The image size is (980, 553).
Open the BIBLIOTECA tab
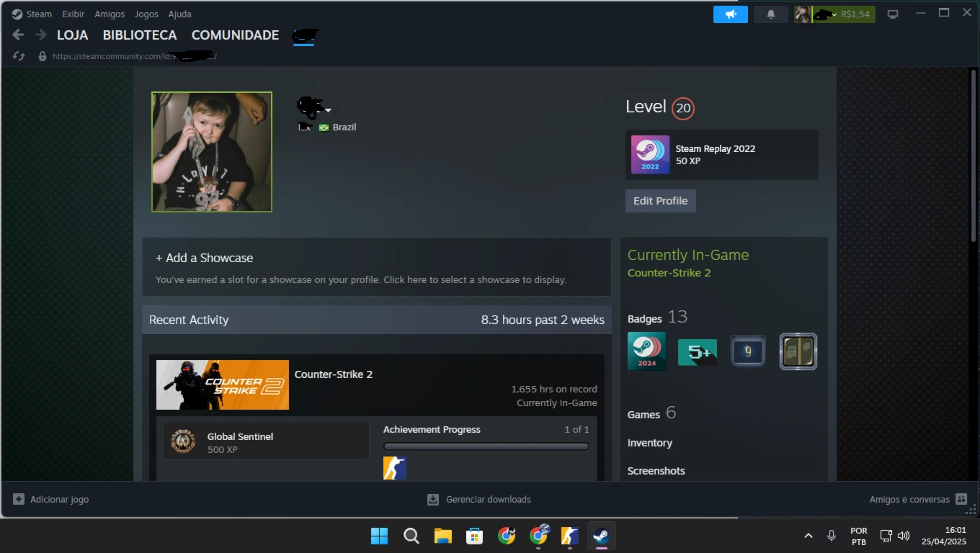click(x=139, y=35)
